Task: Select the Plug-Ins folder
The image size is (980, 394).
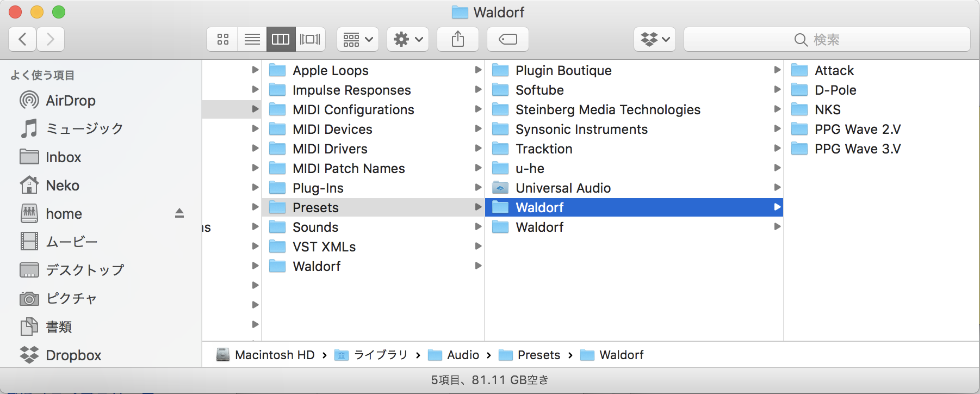Action: (318, 188)
